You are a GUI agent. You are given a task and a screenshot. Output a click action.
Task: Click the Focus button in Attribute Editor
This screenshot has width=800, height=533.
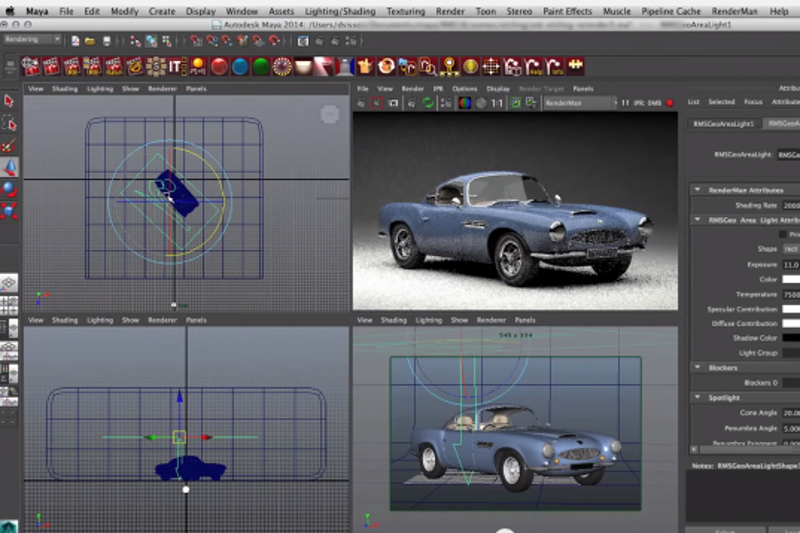coord(753,102)
